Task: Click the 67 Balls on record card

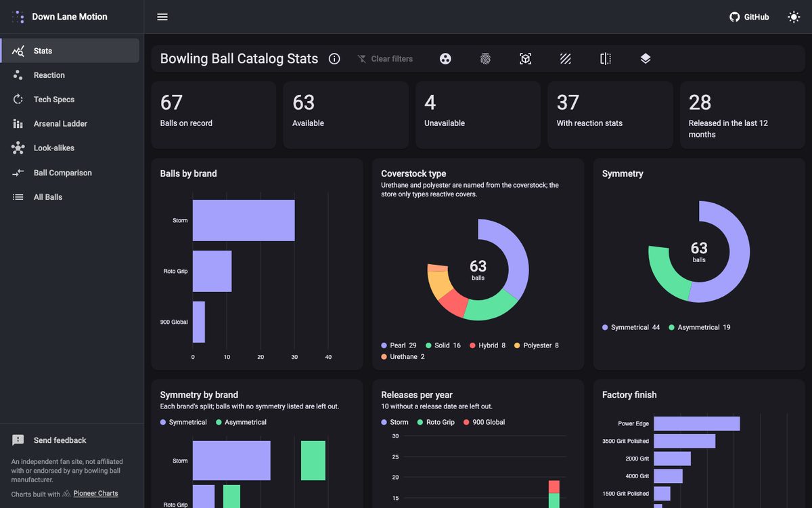Action: pos(214,115)
